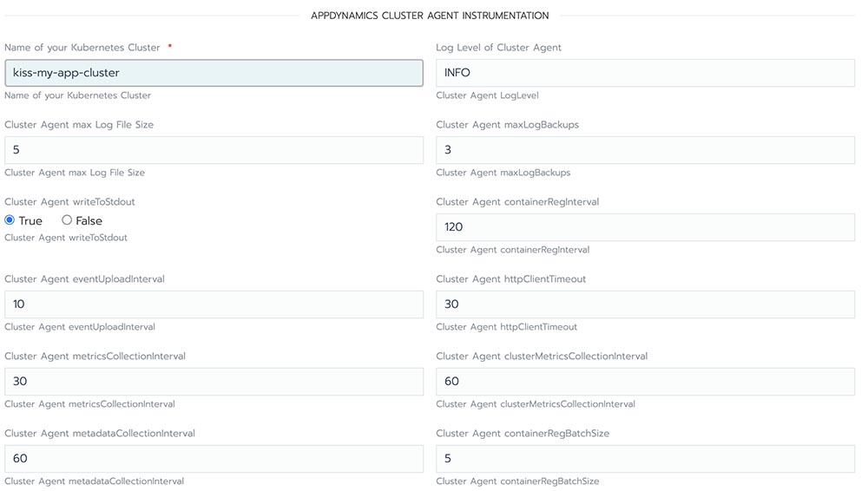Click the 'True' text label next to radio

click(x=30, y=221)
